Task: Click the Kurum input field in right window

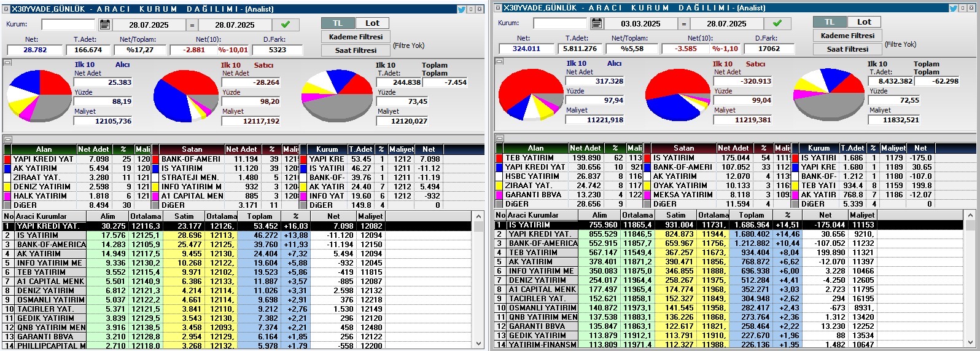Action: (560, 23)
